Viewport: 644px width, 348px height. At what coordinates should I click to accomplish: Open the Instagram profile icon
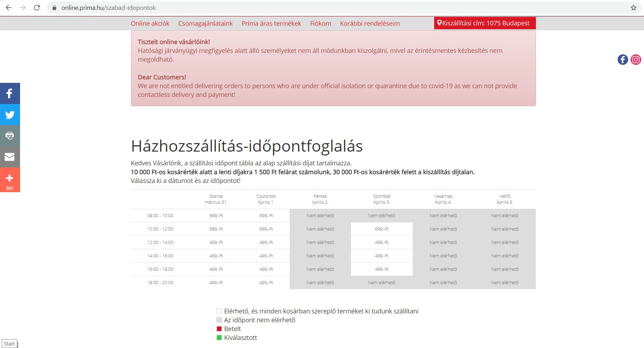pos(636,60)
